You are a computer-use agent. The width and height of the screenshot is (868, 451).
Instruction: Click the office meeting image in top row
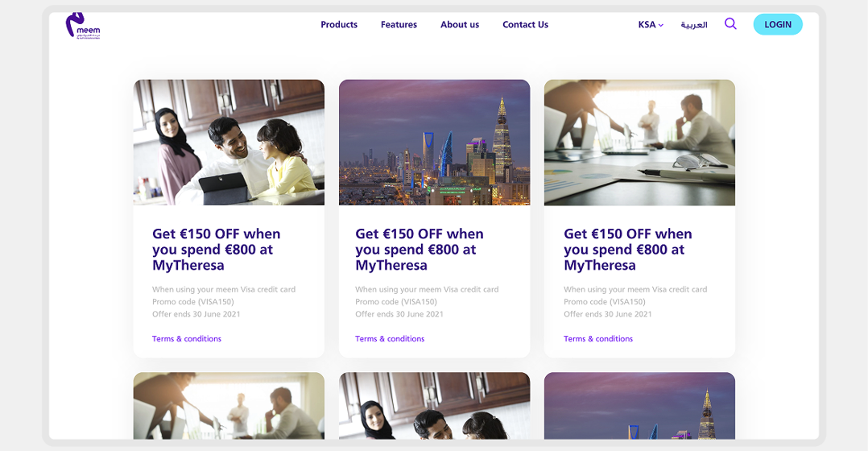click(639, 143)
